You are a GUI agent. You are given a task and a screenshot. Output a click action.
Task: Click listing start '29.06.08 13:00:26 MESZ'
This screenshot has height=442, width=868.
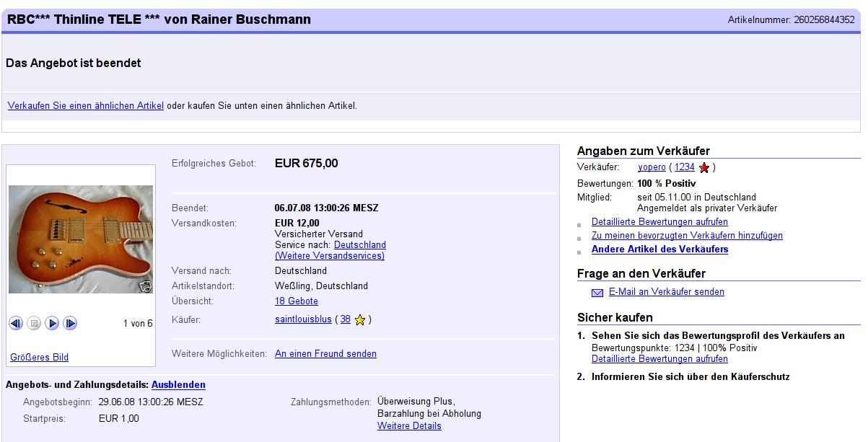151,402
